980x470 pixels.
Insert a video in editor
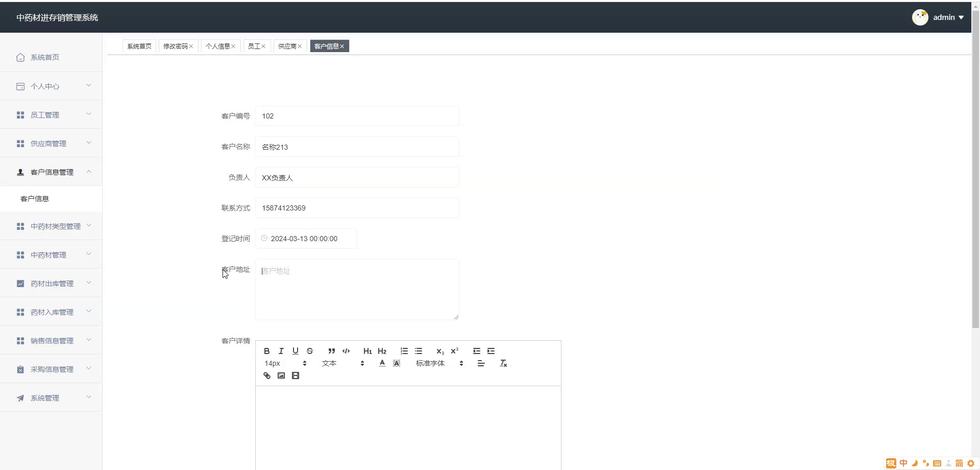click(x=296, y=375)
